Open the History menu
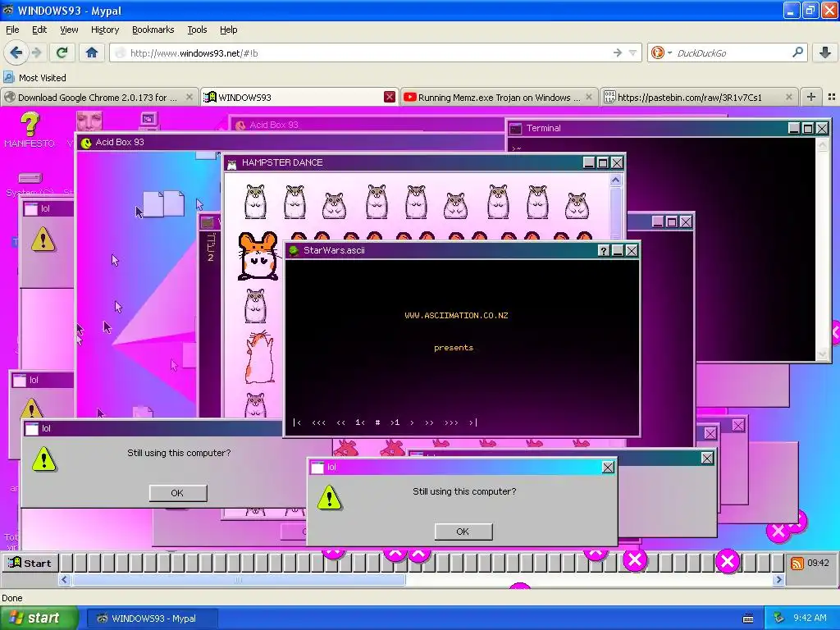This screenshot has height=630, width=840. coord(104,30)
